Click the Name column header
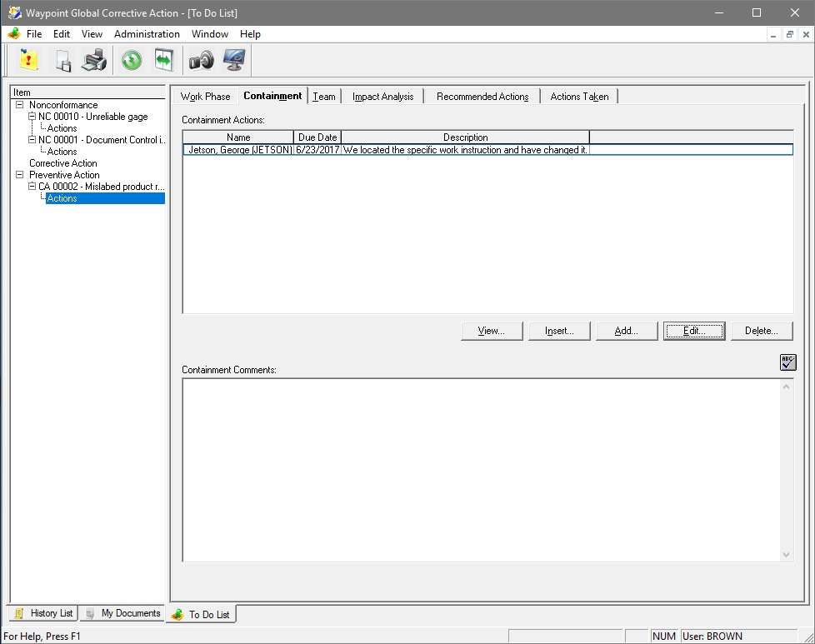This screenshot has height=644, width=815. click(238, 137)
